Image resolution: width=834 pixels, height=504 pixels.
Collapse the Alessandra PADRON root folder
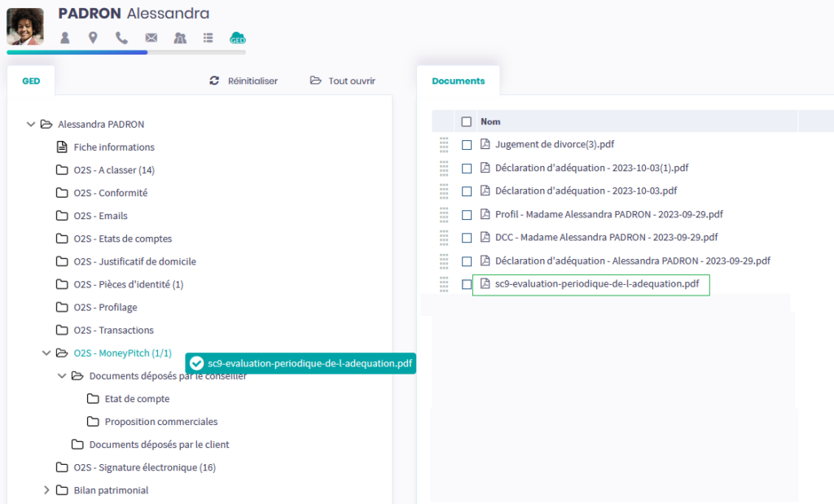31,125
